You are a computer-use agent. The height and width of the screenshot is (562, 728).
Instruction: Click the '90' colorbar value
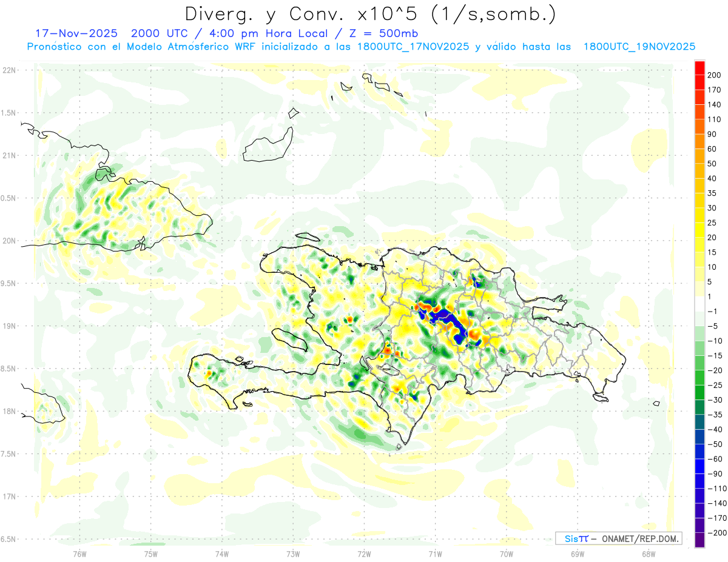coord(712,134)
